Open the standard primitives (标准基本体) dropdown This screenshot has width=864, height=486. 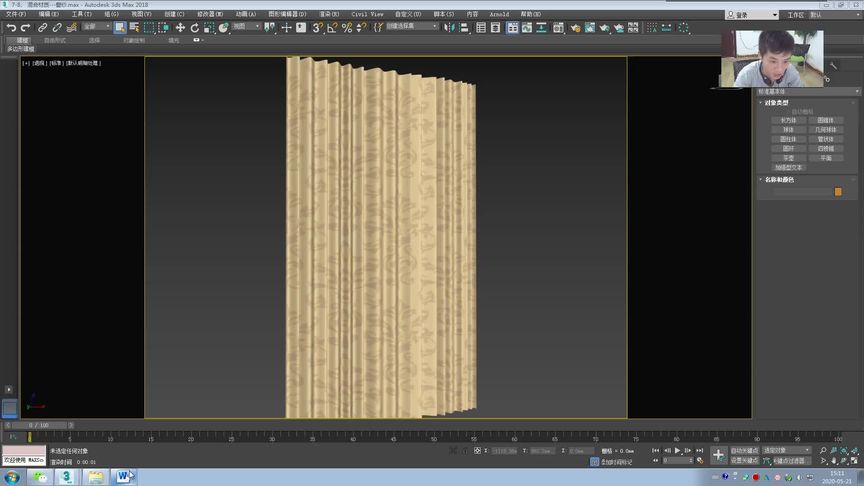click(803, 91)
